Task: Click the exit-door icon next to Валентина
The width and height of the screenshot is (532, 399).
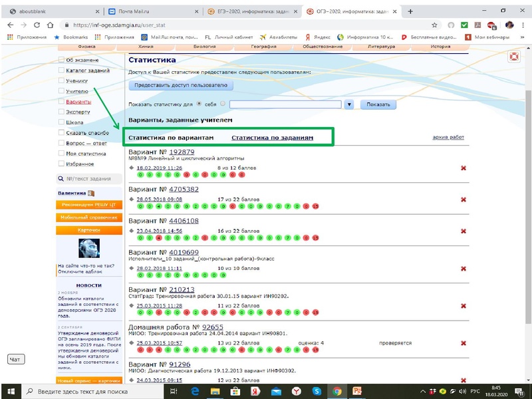Action: coord(91,194)
